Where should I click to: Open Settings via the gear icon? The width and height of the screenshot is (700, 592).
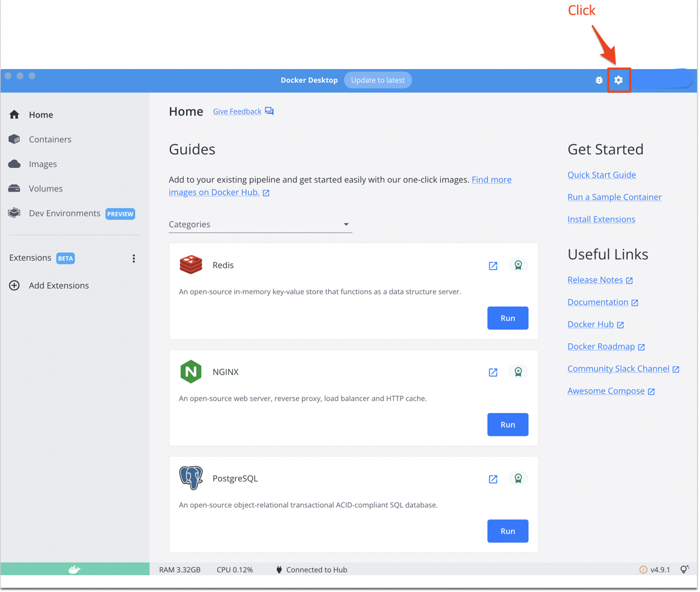point(619,80)
